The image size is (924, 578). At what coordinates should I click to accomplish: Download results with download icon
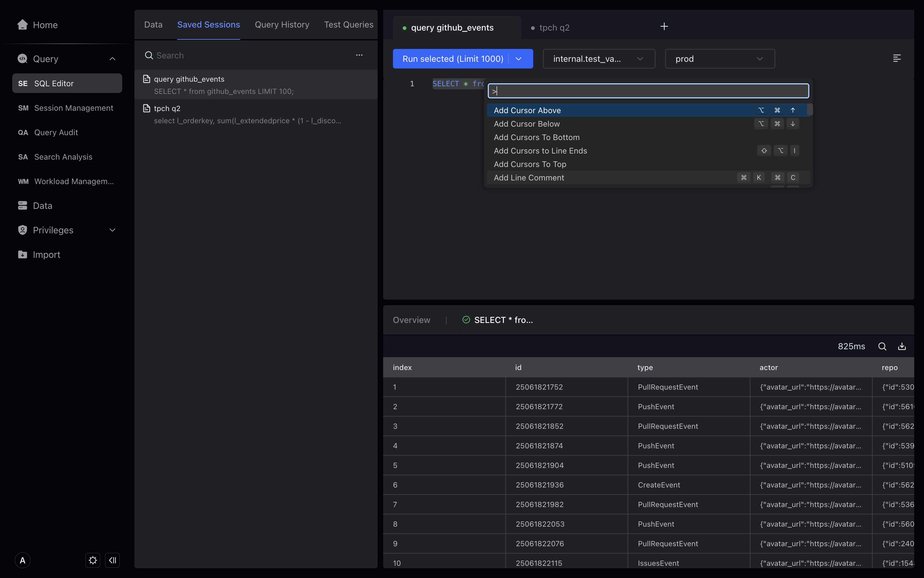point(902,346)
